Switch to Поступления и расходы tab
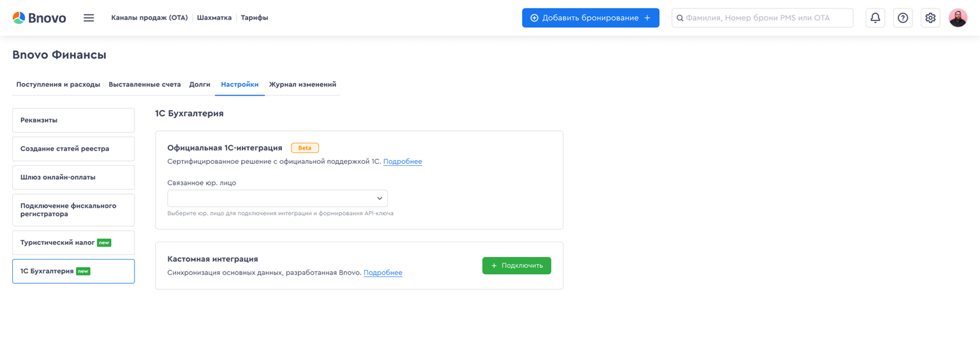Viewport: 980px width, 352px height. pyautogui.click(x=58, y=84)
